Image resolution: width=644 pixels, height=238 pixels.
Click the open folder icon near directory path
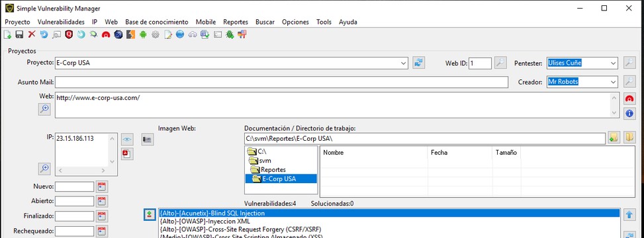(x=629, y=138)
